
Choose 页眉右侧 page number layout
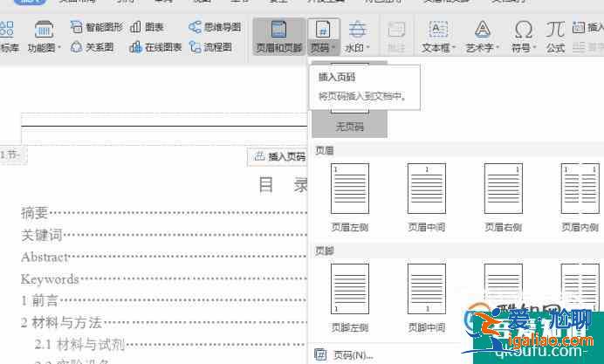[503, 197]
